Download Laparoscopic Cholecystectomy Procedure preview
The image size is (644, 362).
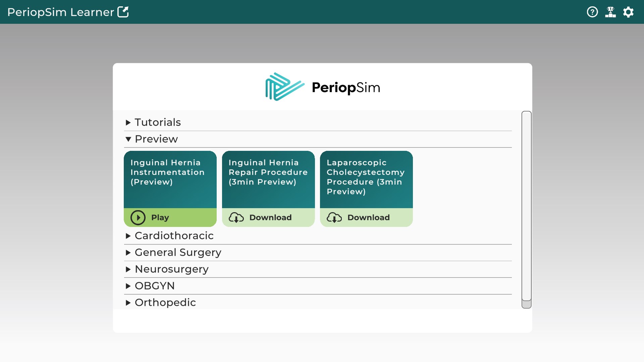368,218
